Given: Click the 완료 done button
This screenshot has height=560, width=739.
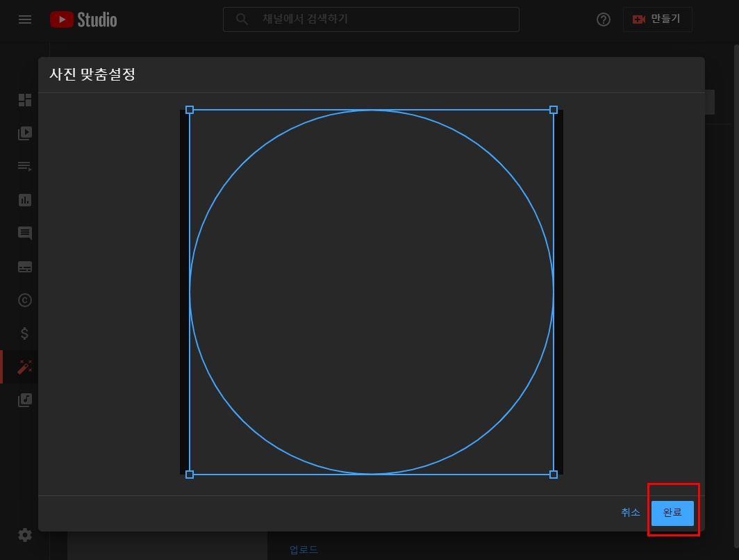Looking at the screenshot, I should coord(672,513).
